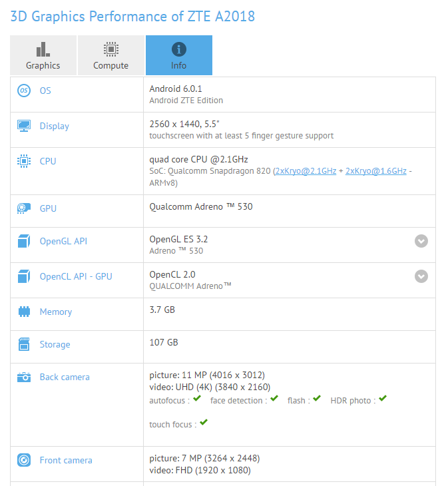Screen dimensions: 448x486
Task: Click the face detection green checkmark
Action: [274, 399]
